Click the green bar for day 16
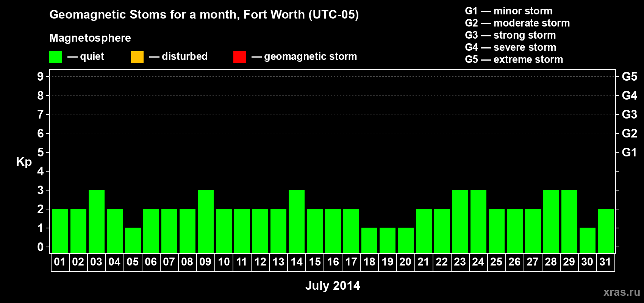Screen dimensions: 644x303 pos(333,231)
